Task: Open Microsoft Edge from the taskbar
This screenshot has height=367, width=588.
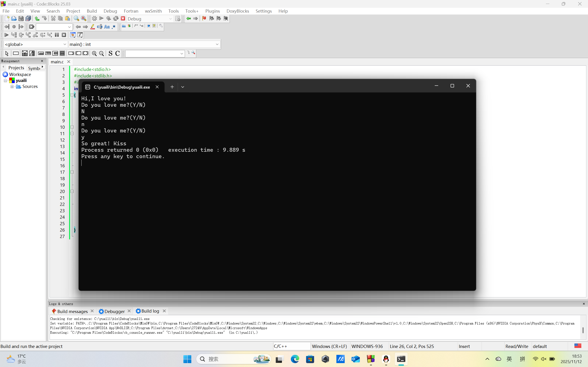Action: 295,359
